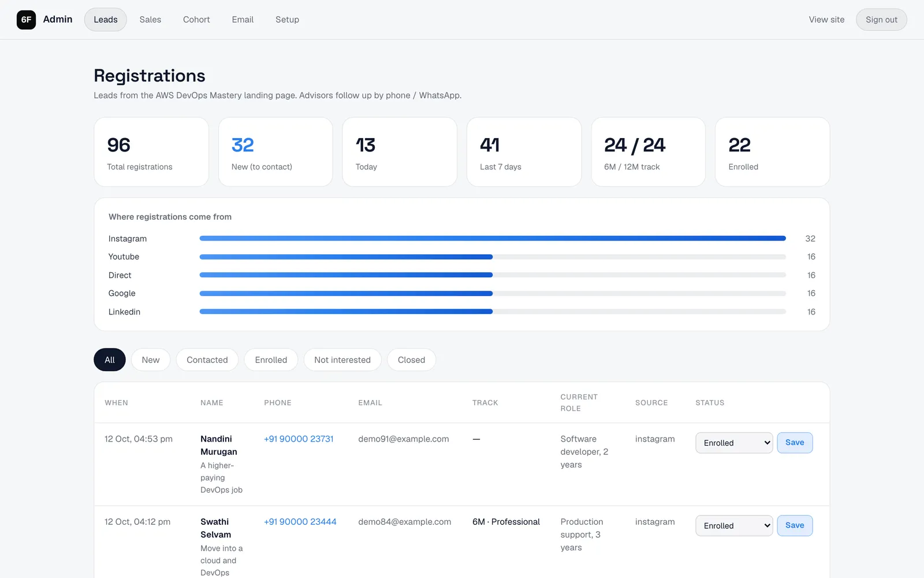
Task: Select the All filter pill
Action: [110, 360]
